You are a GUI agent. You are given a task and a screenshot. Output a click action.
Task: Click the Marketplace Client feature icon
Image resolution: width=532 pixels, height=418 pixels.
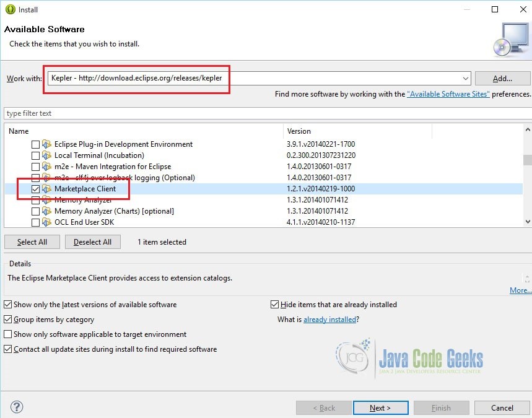47,189
